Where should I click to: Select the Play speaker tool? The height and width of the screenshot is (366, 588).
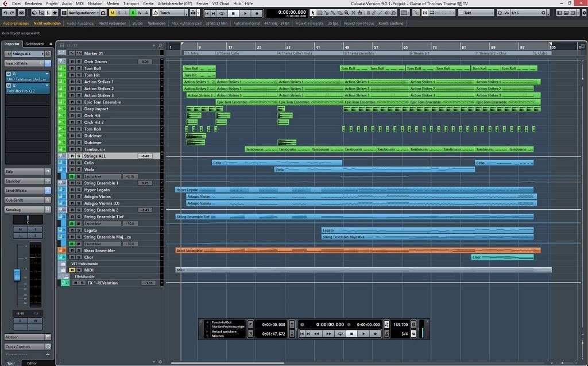click(387, 13)
